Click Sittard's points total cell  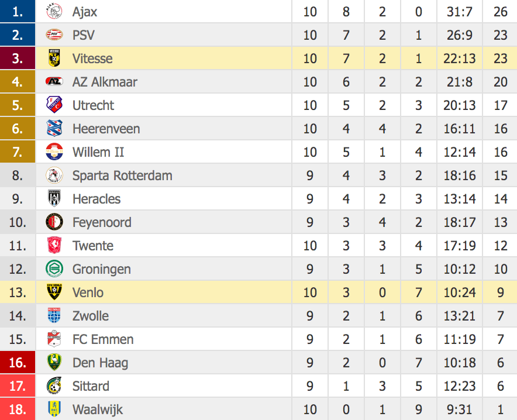pyautogui.click(x=501, y=386)
